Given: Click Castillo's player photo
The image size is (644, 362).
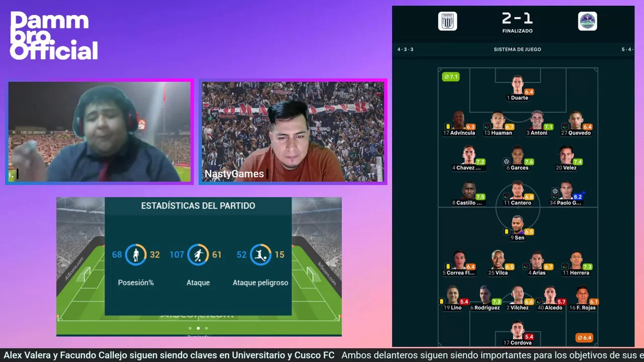Looking at the screenshot, I should click(469, 190).
